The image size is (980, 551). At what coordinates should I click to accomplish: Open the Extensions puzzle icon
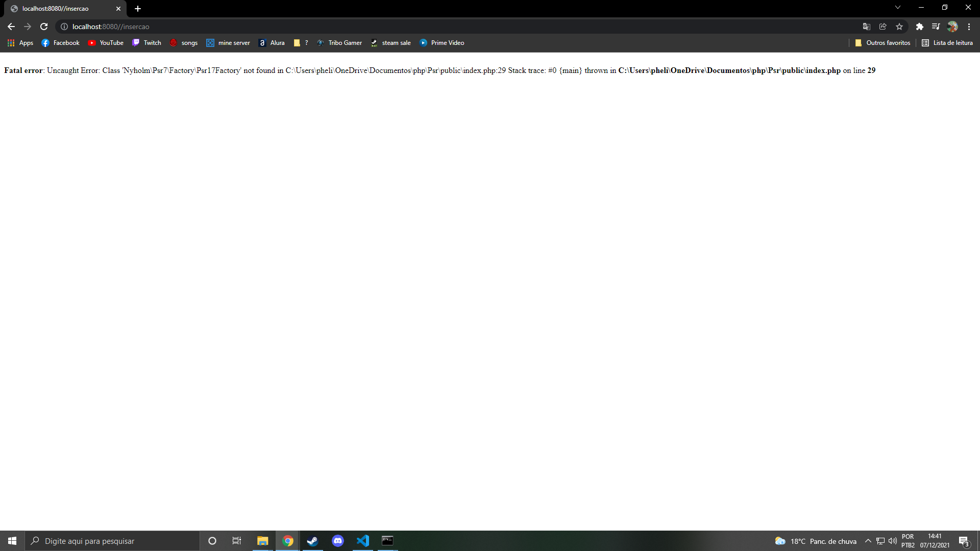919,27
